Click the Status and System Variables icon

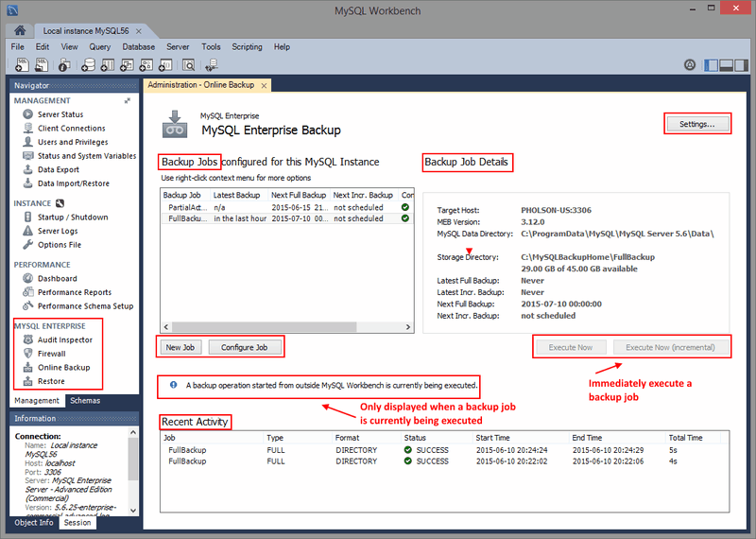coord(28,156)
